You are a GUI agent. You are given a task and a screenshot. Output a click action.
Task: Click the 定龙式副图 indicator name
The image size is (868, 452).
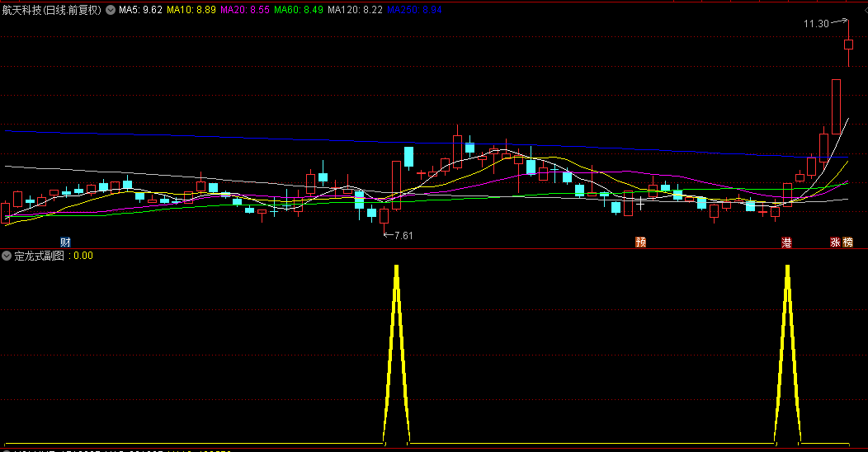coord(40,256)
